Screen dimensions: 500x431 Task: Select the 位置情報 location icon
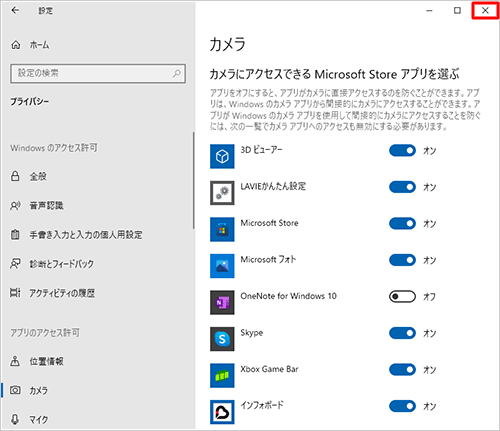coord(15,361)
